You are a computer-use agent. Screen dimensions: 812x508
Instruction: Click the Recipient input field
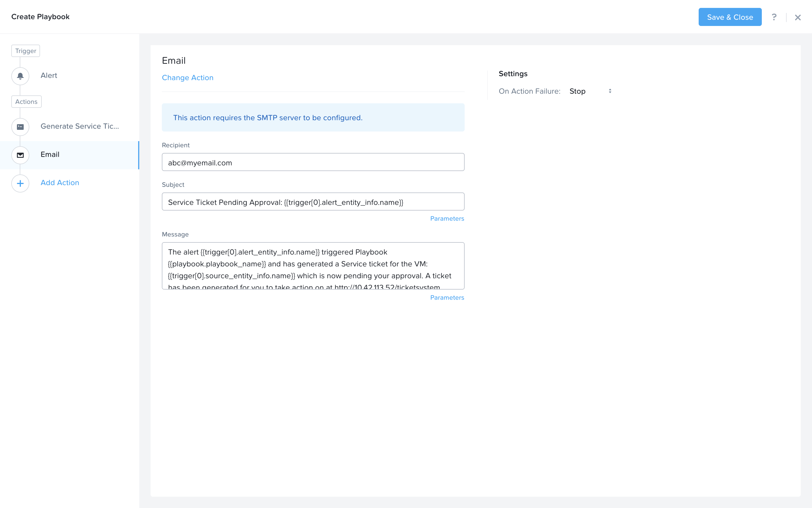click(x=313, y=162)
